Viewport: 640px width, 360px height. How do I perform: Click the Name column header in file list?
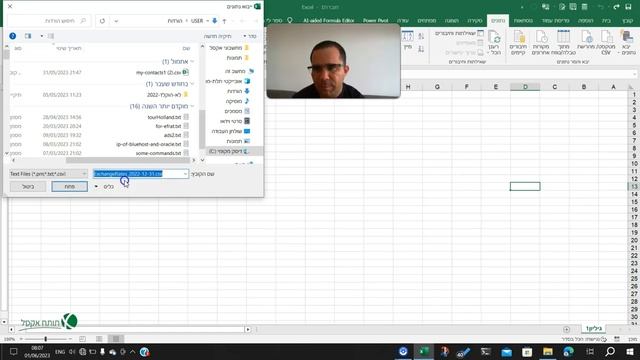pos(186,48)
